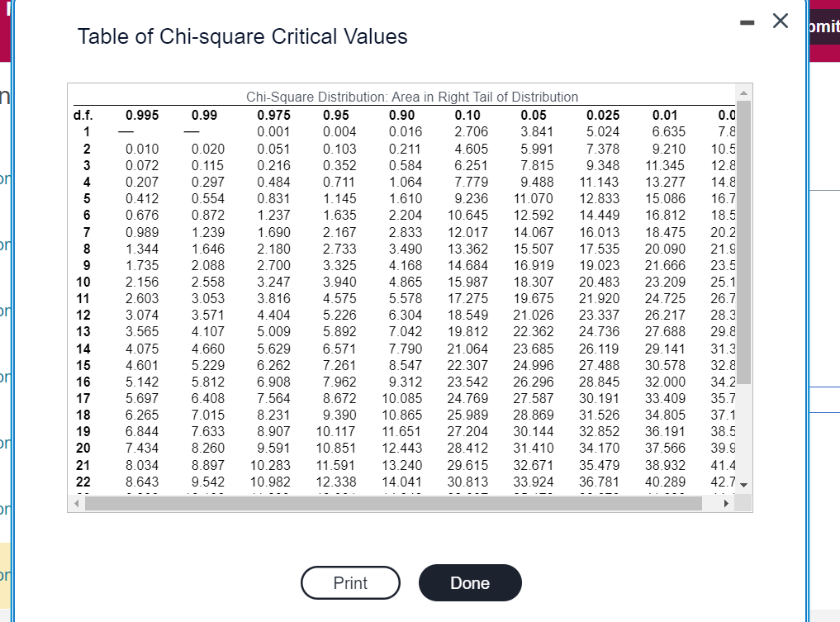Click the right arrow of the horizontal scrollbar

click(728, 503)
